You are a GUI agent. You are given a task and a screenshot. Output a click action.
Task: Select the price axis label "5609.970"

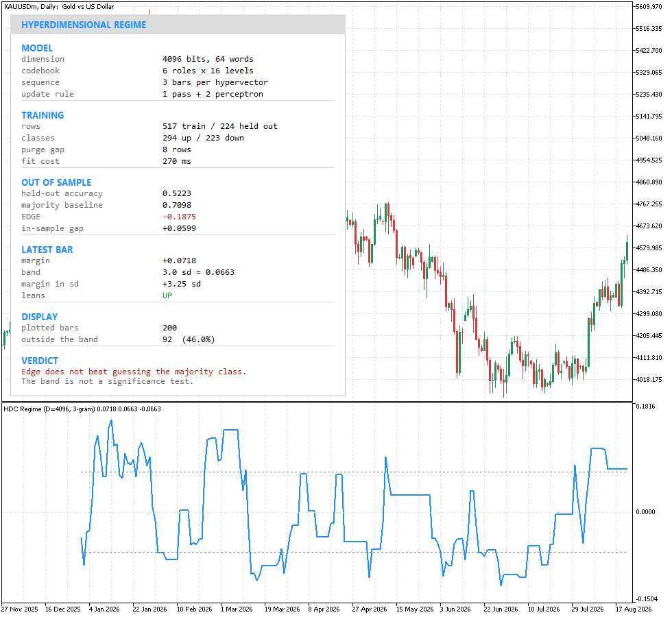click(649, 7)
